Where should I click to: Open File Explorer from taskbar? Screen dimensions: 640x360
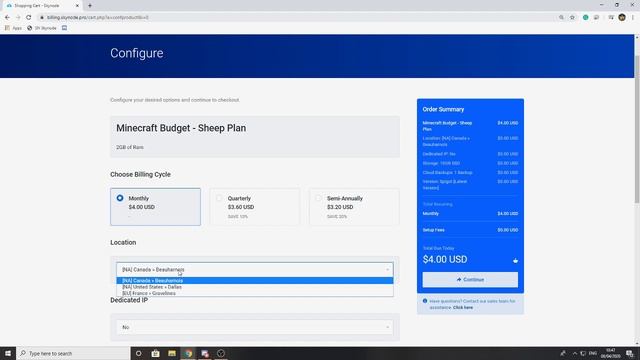pyautogui.click(x=172, y=353)
